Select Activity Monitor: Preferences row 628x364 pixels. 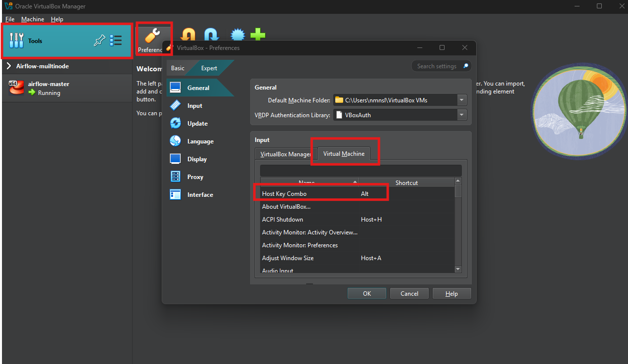(357, 245)
